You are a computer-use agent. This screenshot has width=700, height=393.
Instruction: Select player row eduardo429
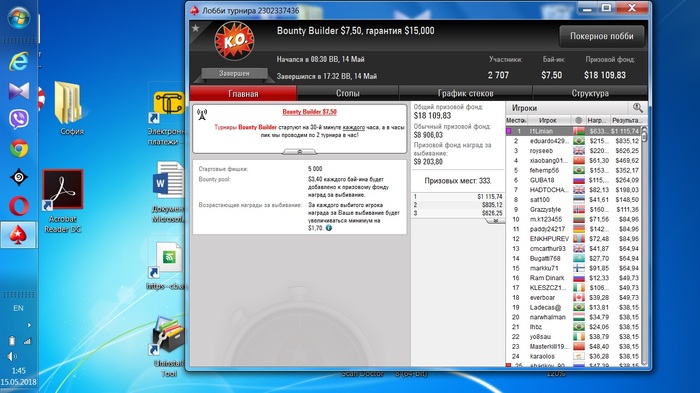coord(573,141)
